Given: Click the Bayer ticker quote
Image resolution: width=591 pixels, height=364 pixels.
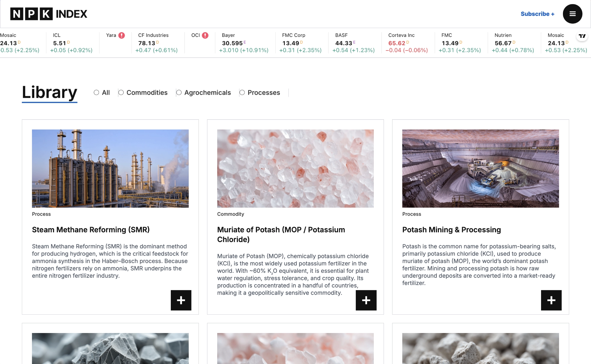Looking at the screenshot, I should coord(243,43).
